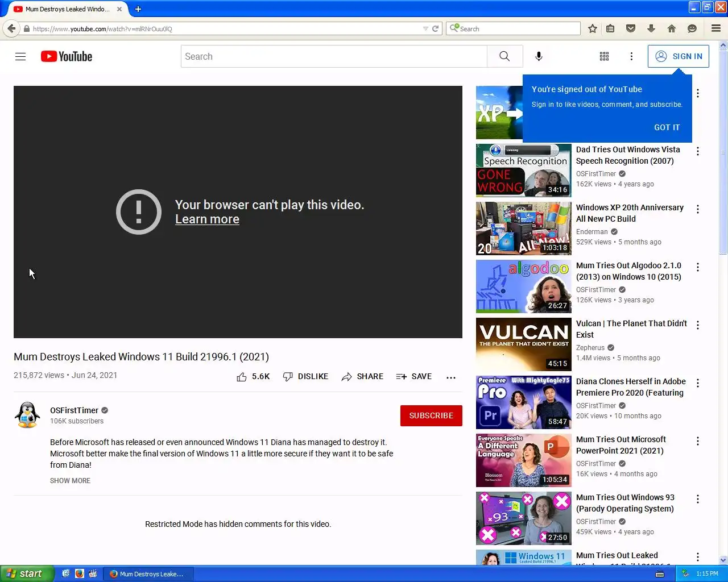This screenshot has height=582, width=728.
Task: Click the Windows XP start button
Action: pyautogui.click(x=27, y=573)
